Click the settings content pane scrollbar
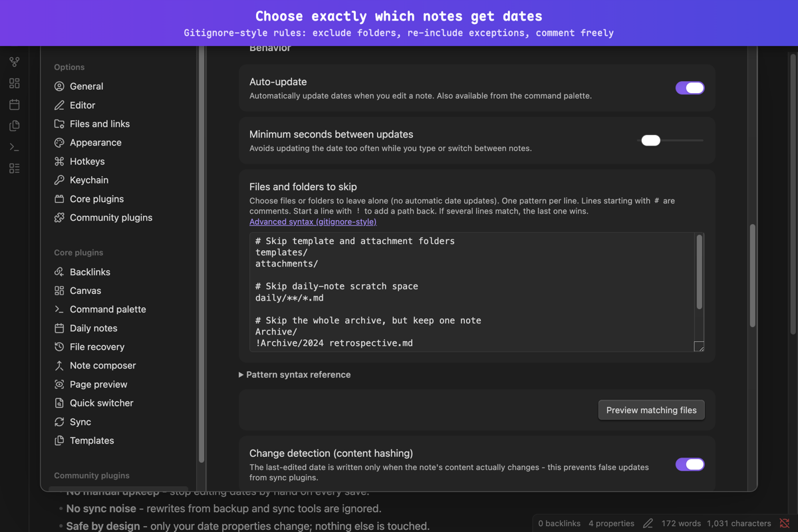This screenshot has height=532, width=798. click(753, 275)
